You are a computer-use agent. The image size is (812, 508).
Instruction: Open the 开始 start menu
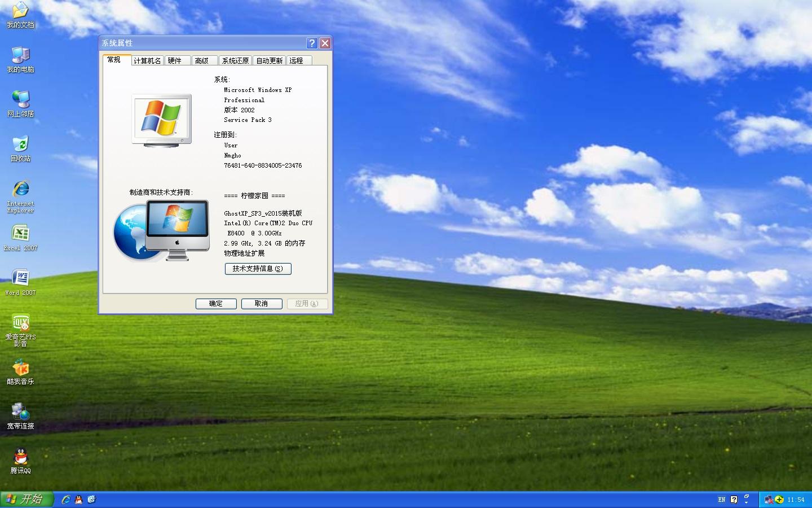(x=27, y=500)
